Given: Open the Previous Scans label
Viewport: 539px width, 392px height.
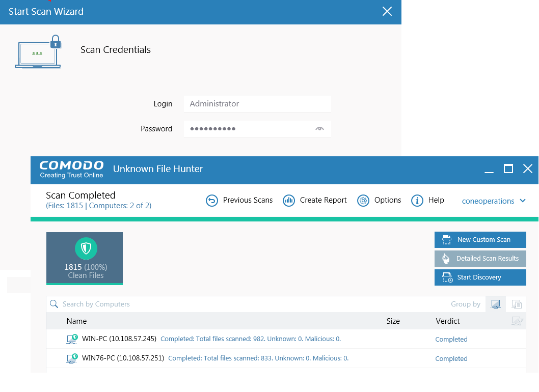Looking at the screenshot, I should [248, 200].
